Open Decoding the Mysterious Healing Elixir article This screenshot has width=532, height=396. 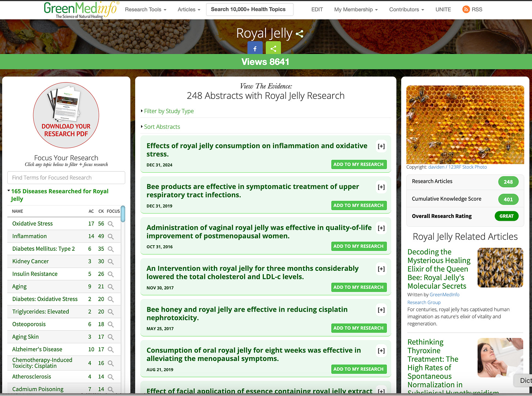click(439, 269)
